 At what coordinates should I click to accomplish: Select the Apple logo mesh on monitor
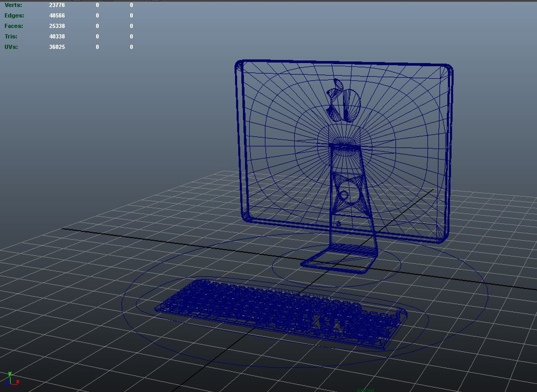(x=343, y=100)
